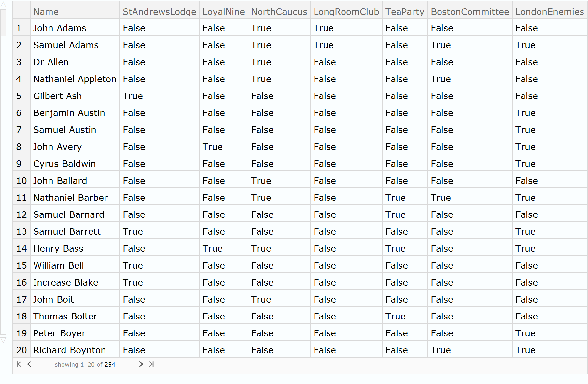Click the TeaParty column header

(x=405, y=12)
